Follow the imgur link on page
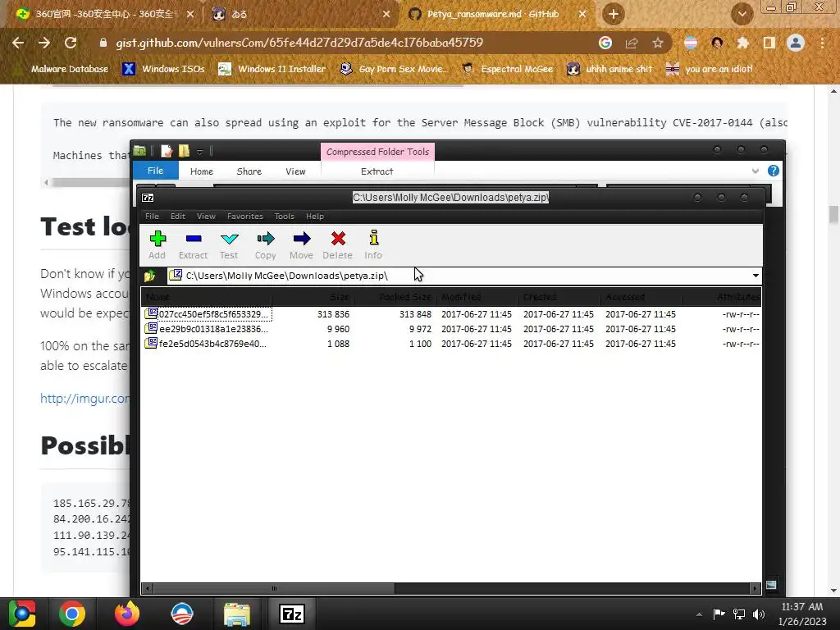 (84, 399)
